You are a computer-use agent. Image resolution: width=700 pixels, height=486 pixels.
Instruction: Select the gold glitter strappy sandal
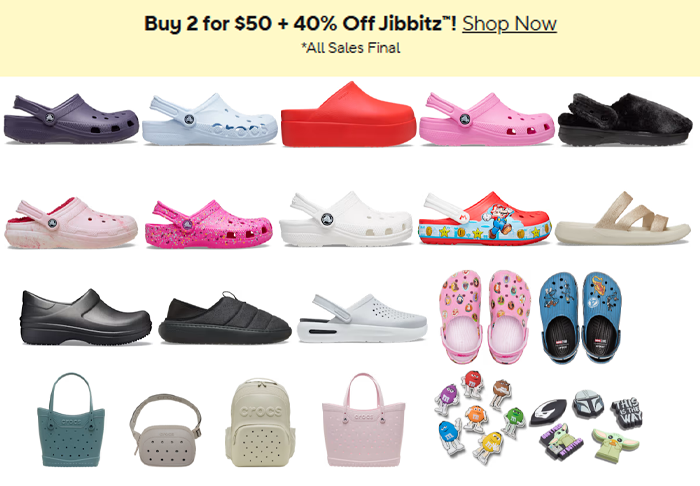tap(623, 218)
